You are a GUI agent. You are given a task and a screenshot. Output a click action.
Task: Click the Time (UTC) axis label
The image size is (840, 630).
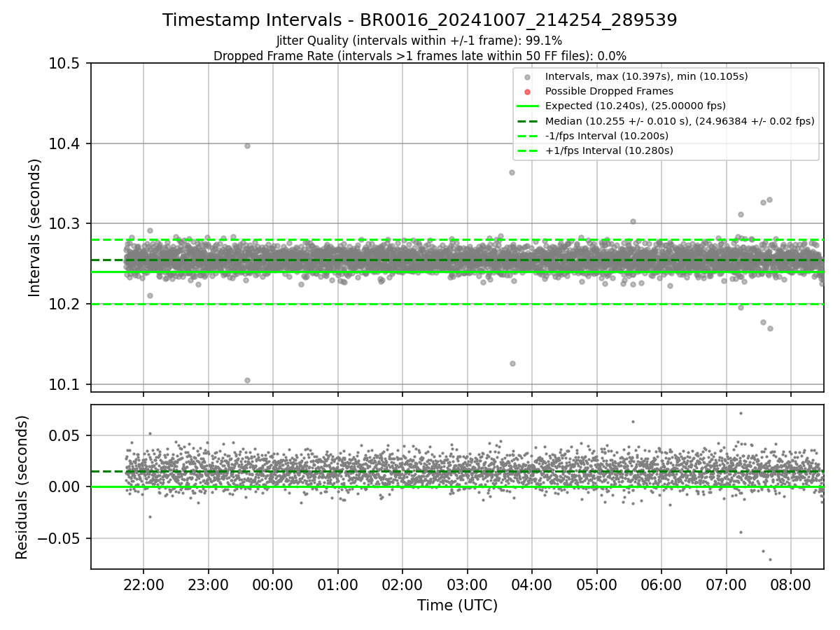tap(457, 605)
